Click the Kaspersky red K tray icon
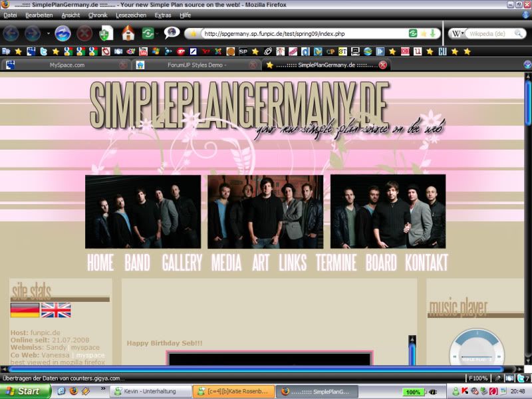Viewport: 532px width, 399px height. point(464,391)
